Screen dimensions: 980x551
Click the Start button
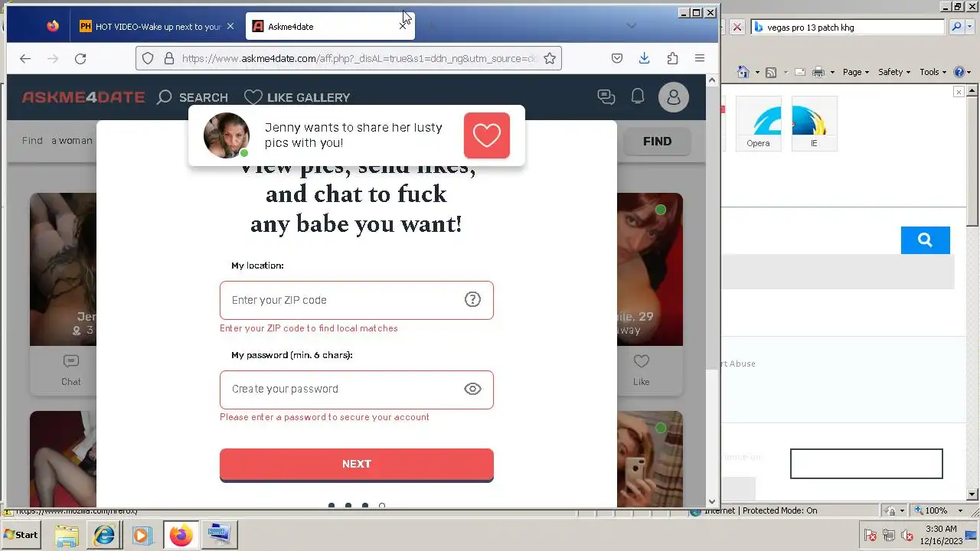pyautogui.click(x=21, y=534)
